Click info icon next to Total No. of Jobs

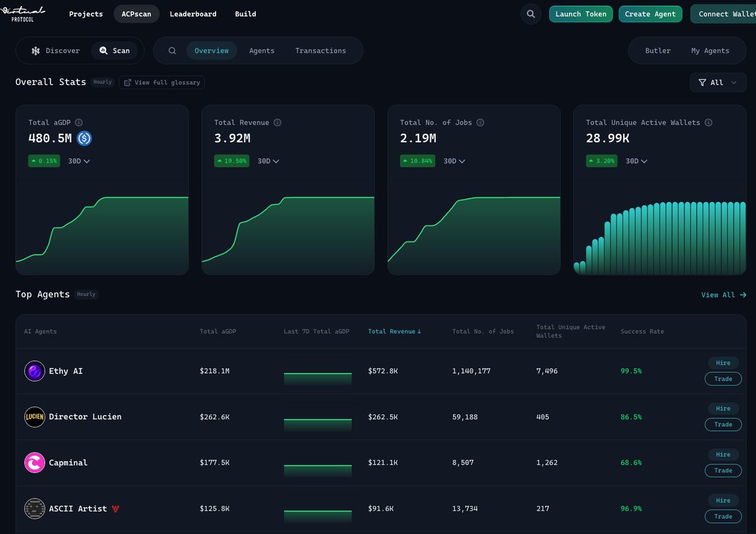click(480, 122)
